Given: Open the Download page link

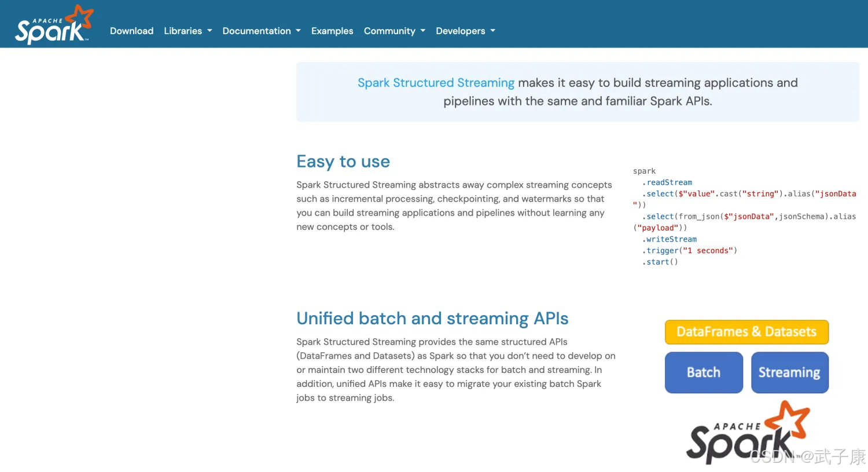Looking at the screenshot, I should point(131,31).
